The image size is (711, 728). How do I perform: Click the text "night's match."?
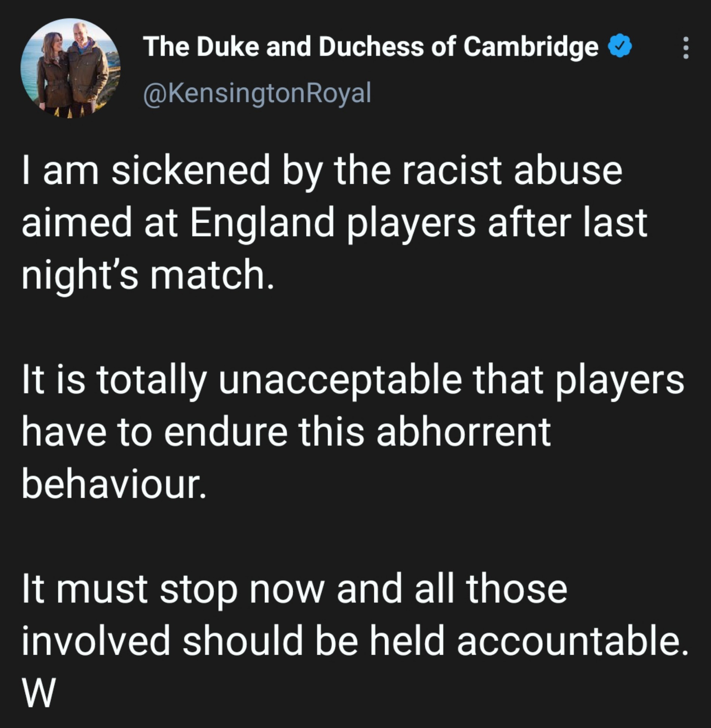coord(148,275)
